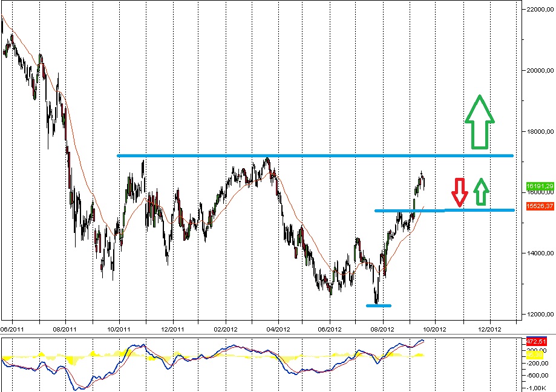Select the 12000,00 price axis label

coord(538,314)
